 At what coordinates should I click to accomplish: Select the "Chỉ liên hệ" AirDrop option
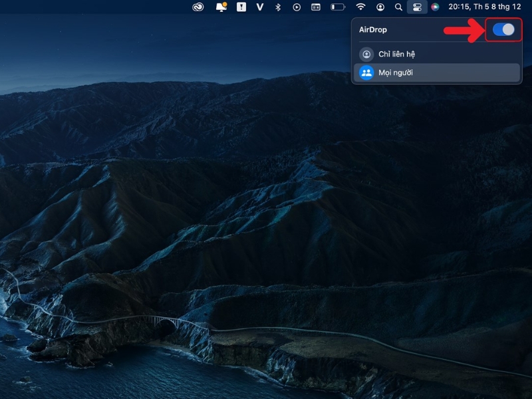tap(437, 55)
